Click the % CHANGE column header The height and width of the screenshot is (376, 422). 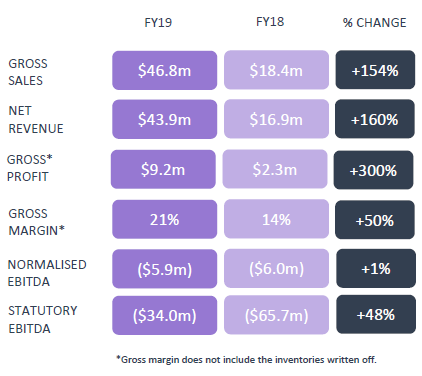click(x=375, y=23)
